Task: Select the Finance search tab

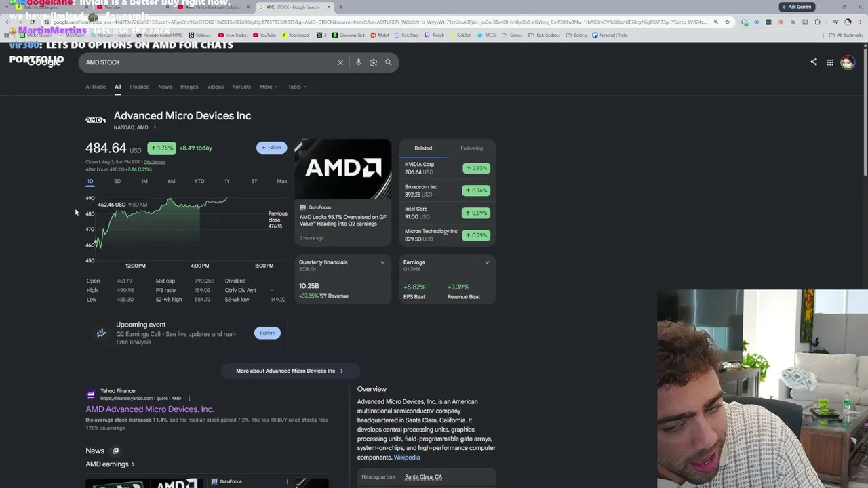Action: click(139, 87)
